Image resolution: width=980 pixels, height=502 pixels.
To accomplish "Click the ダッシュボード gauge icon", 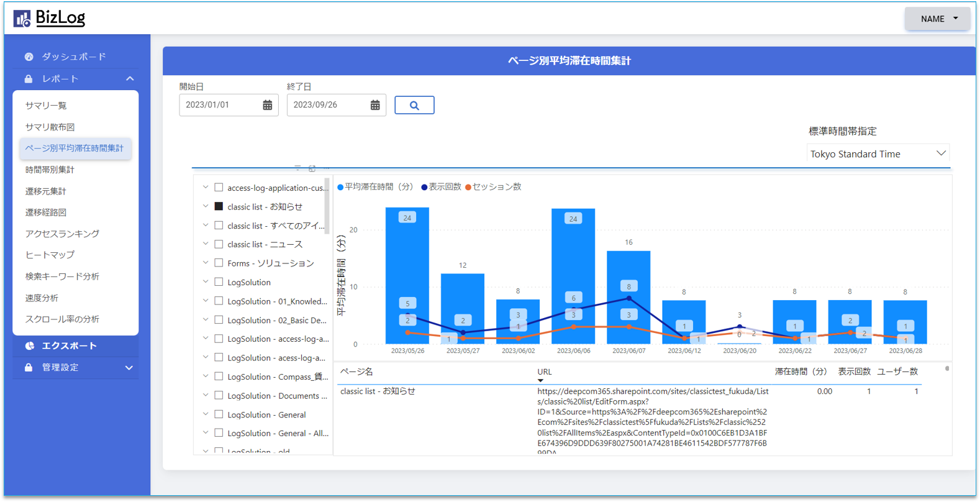I will pyautogui.click(x=29, y=57).
